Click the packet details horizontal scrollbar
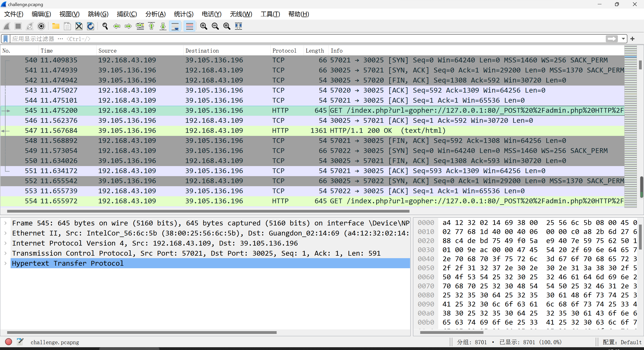Viewport: 644px width, 350px height. (x=142, y=332)
